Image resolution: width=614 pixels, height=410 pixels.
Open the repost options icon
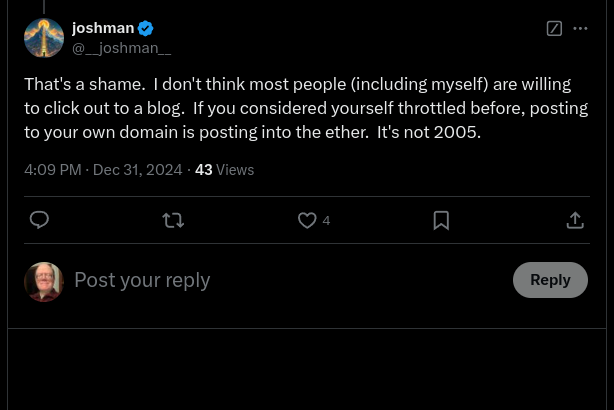[x=173, y=220]
